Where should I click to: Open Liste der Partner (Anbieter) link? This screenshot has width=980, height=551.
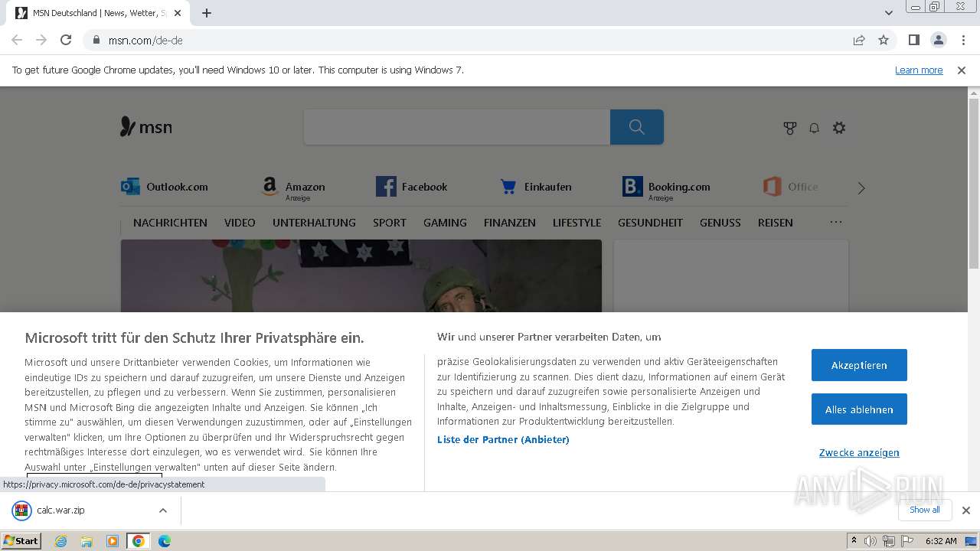[x=503, y=439]
